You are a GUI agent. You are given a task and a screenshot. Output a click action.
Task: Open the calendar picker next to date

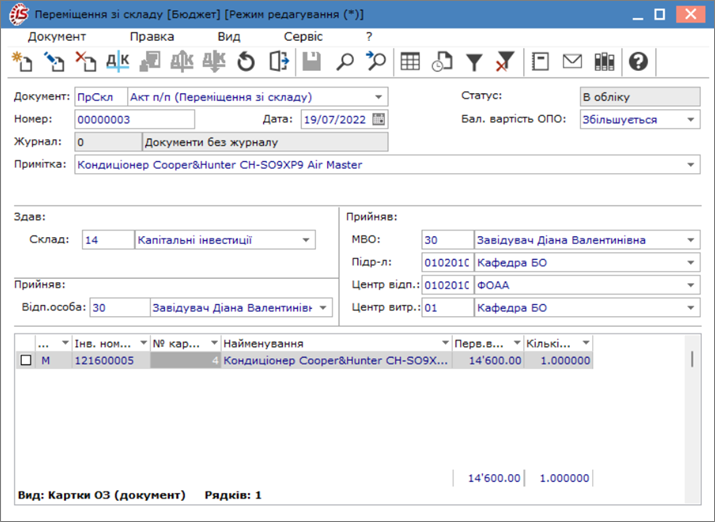[x=378, y=119]
